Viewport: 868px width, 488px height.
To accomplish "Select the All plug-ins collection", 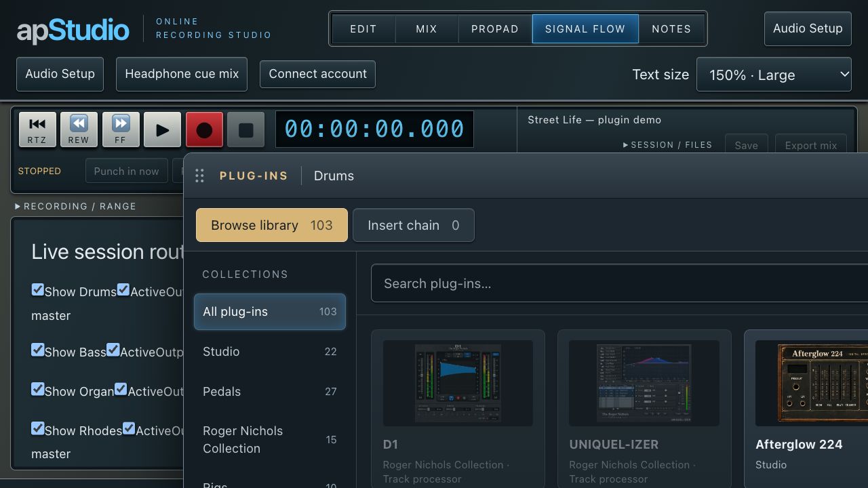I will 270,312.
